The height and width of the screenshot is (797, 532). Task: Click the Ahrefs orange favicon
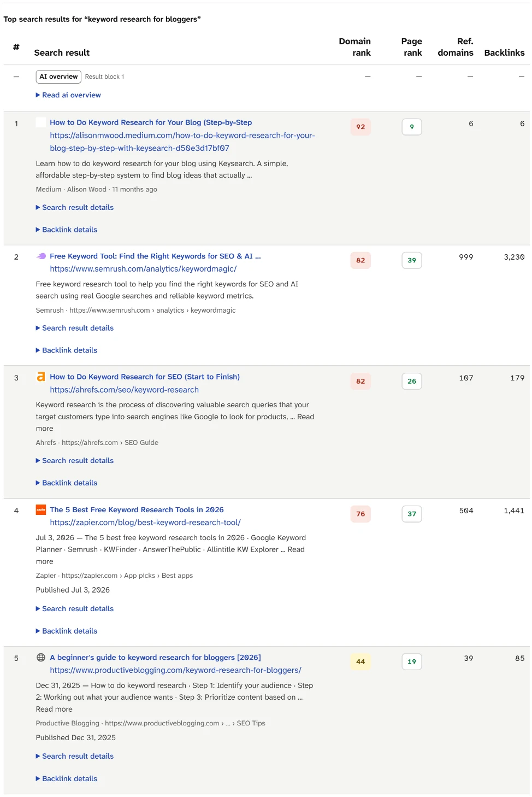[x=41, y=377]
